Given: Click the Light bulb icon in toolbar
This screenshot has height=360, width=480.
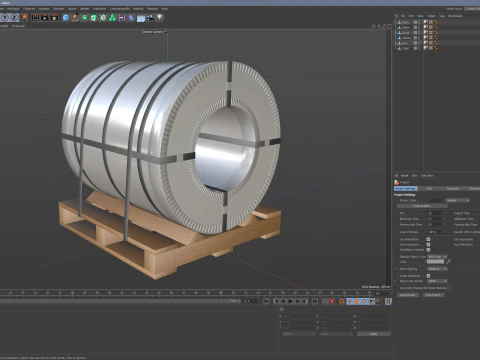Looking at the screenshot, I should pyautogui.click(x=160, y=17).
